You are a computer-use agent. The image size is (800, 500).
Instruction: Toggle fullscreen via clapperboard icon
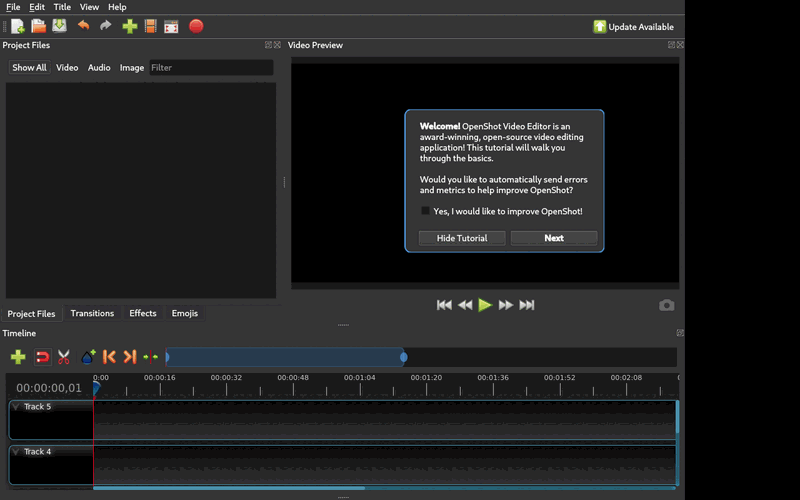(x=171, y=27)
